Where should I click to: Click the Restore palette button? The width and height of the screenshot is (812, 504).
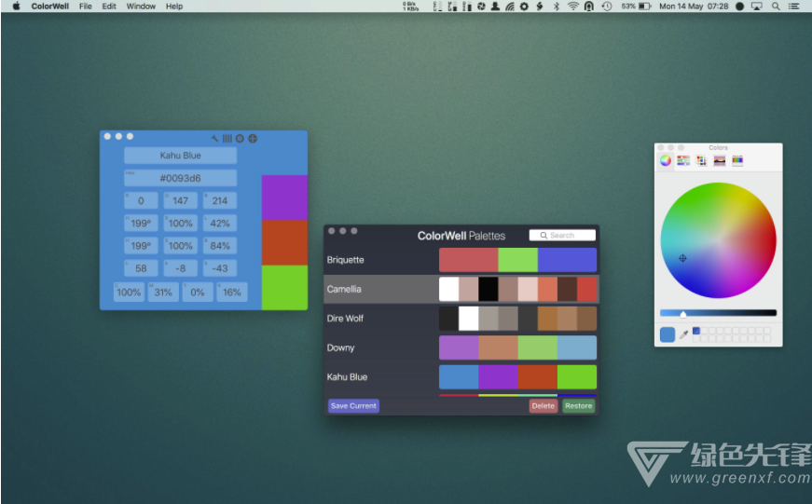(578, 405)
